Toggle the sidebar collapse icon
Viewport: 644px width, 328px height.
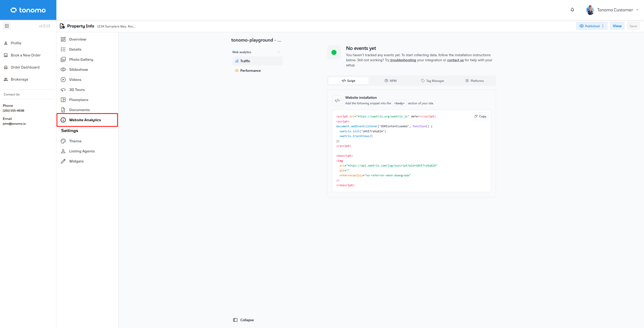7,26
